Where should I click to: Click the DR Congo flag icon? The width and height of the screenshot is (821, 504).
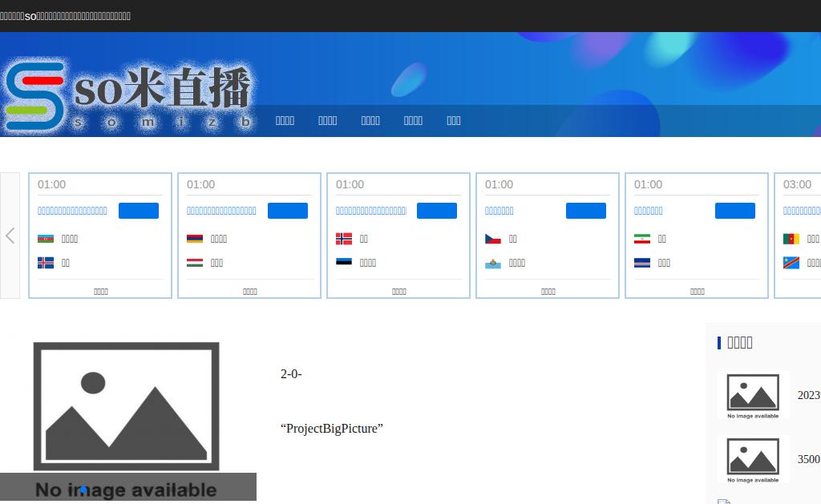tap(791, 263)
